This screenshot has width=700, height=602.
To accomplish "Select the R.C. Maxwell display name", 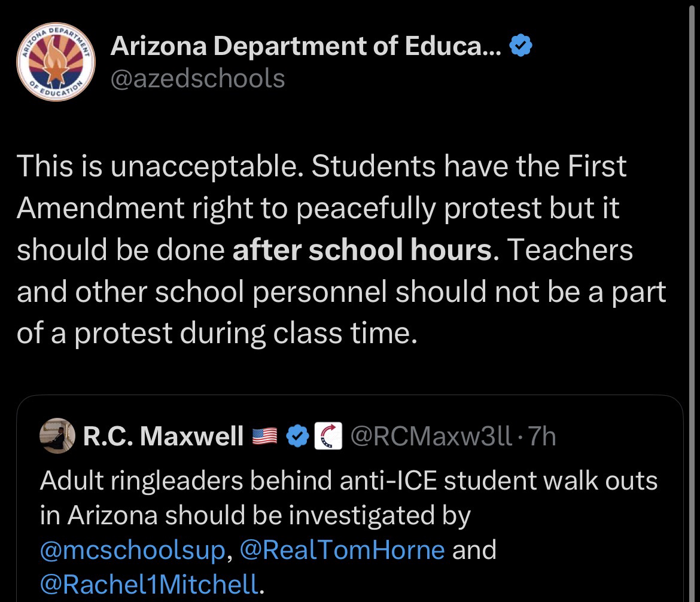I will tap(163, 437).
